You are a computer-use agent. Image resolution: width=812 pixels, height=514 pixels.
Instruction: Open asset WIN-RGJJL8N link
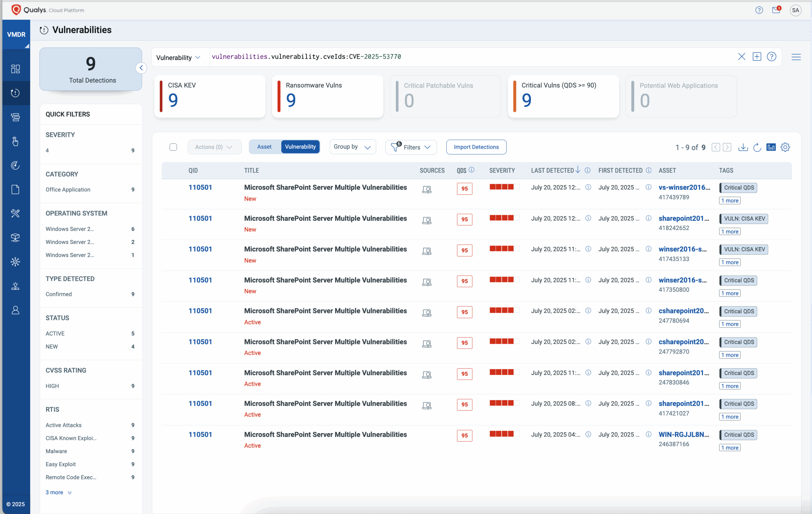click(684, 434)
